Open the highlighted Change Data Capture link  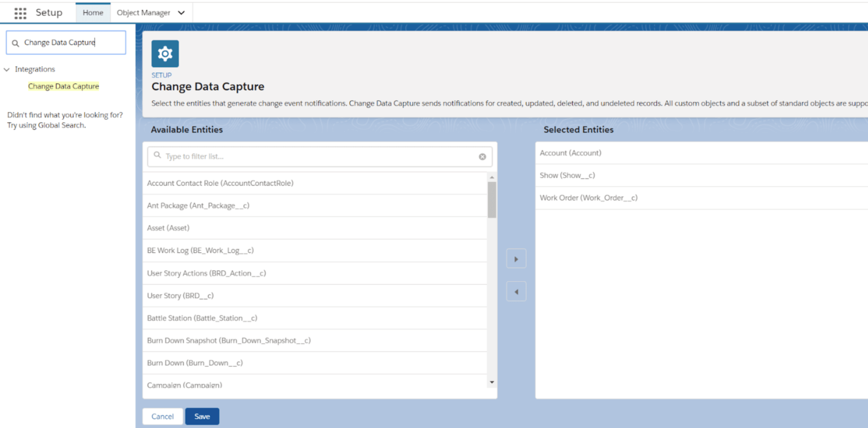(x=63, y=86)
